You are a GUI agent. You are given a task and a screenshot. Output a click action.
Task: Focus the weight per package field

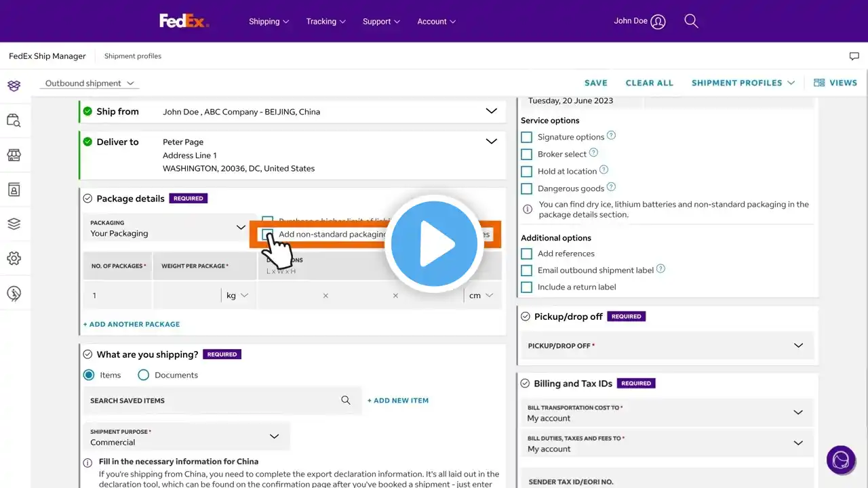click(x=187, y=296)
